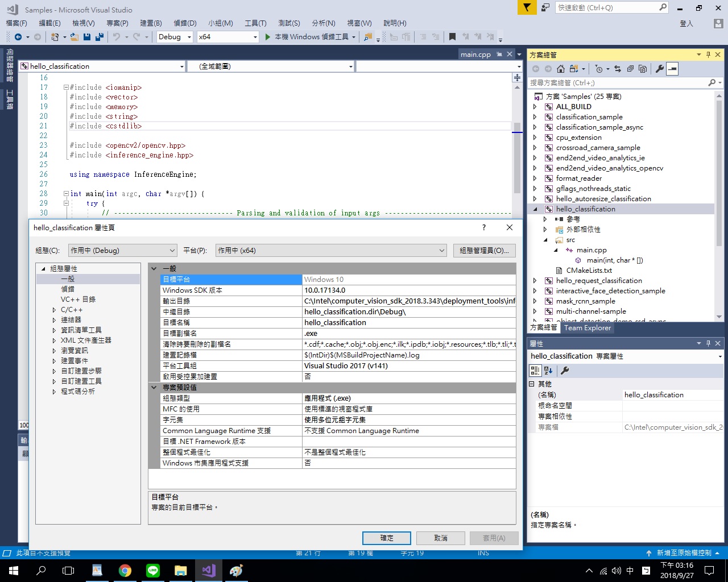Open the 建置(B) menu
This screenshot has width=728, height=582.
[x=151, y=23]
